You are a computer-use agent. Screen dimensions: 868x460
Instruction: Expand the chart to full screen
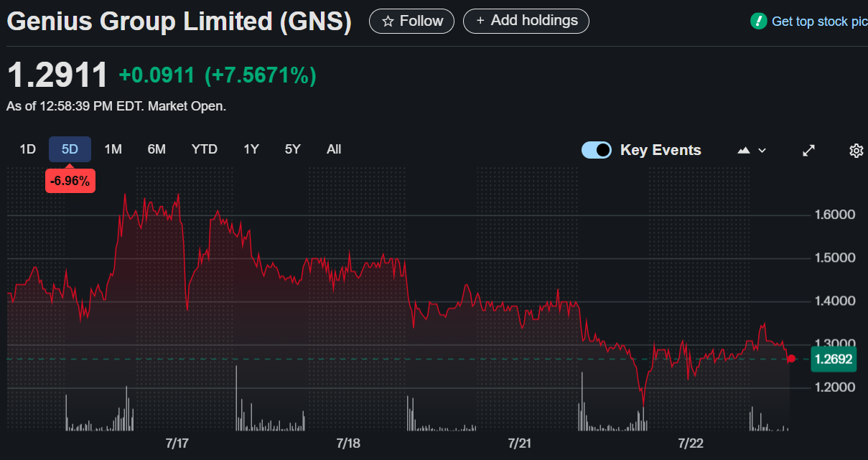click(x=808, y=150)
